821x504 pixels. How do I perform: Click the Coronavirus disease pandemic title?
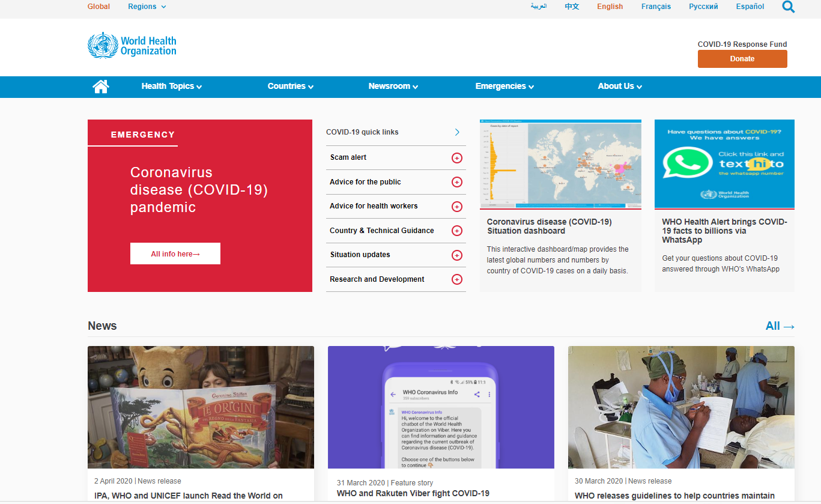tap(199, 190)
